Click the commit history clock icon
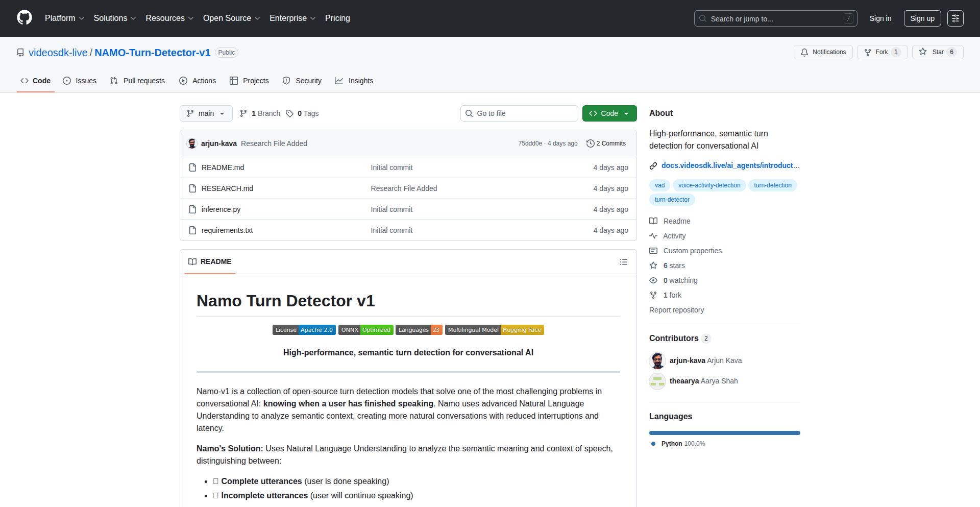This screenshot has width=980, height=507. [590, 143]
